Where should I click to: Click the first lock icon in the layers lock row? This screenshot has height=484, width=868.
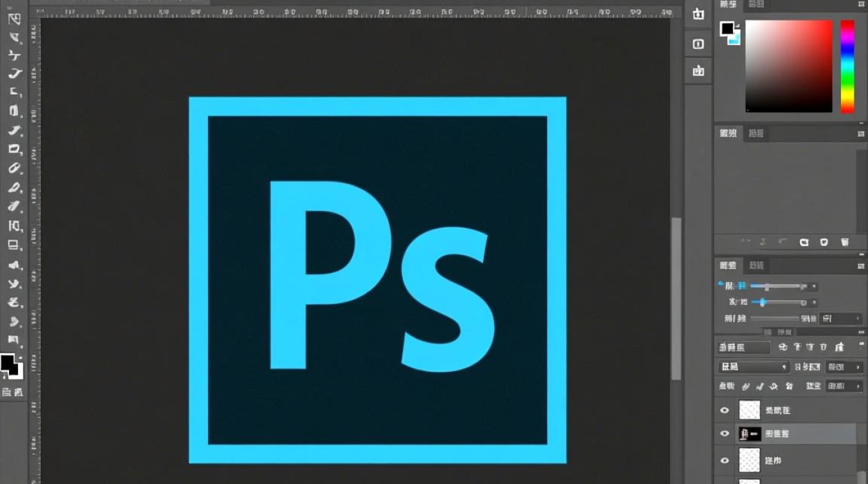point(746,387)
